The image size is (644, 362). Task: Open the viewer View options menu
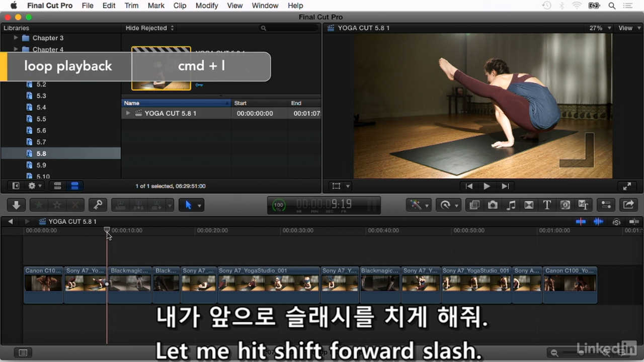pyautogui.click(x=628, y=28)
